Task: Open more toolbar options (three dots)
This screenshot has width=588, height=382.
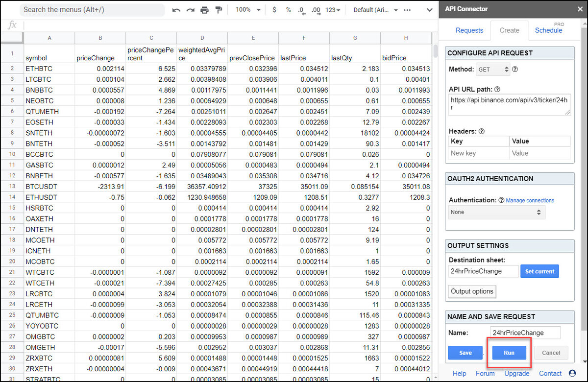Action: (407, 10)
